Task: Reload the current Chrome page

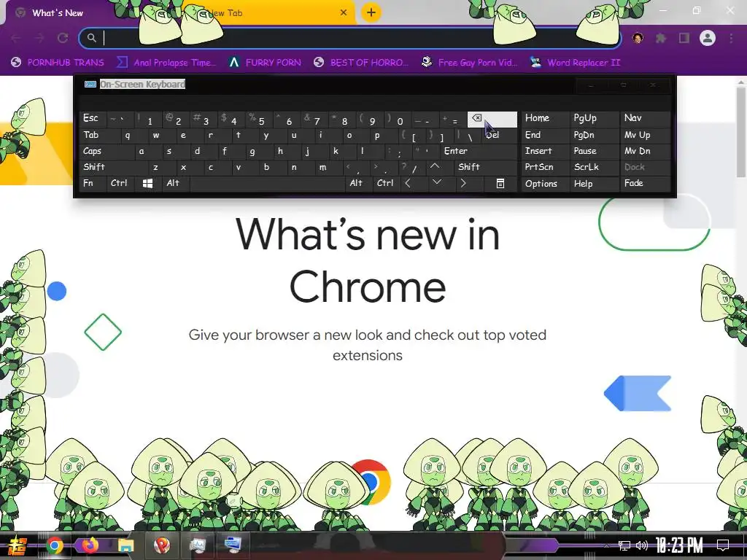Action: click(63, 38)
